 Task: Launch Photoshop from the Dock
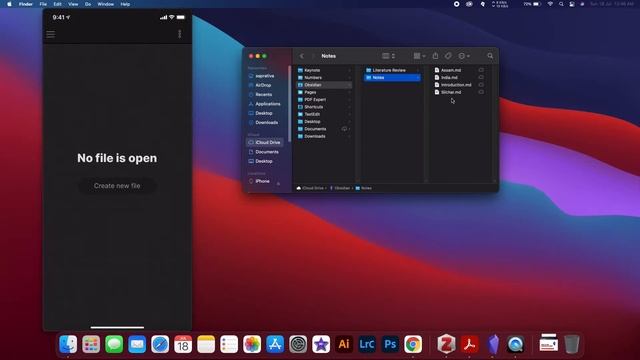click(390, 344)
